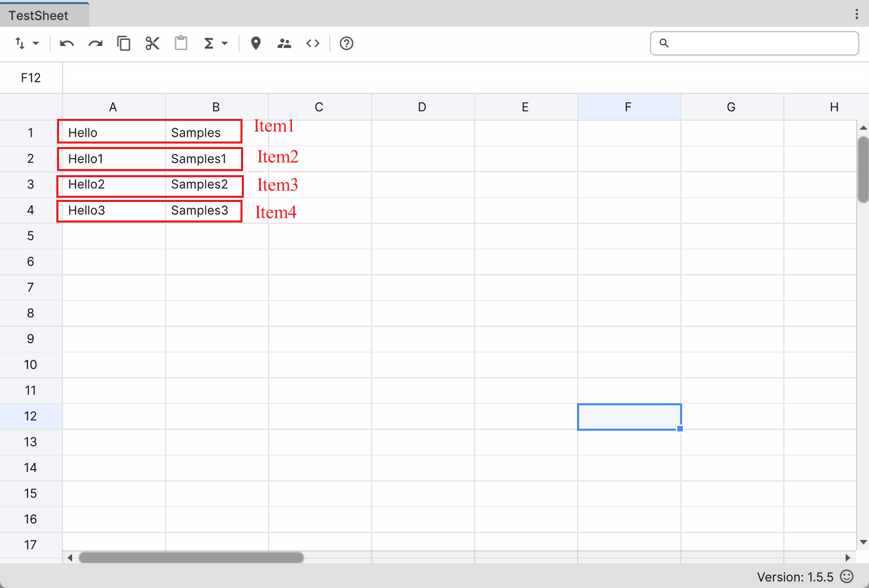869x588 pixels.
Task: Open the three-dot overflow menu
Action: [x=857, y=14]
